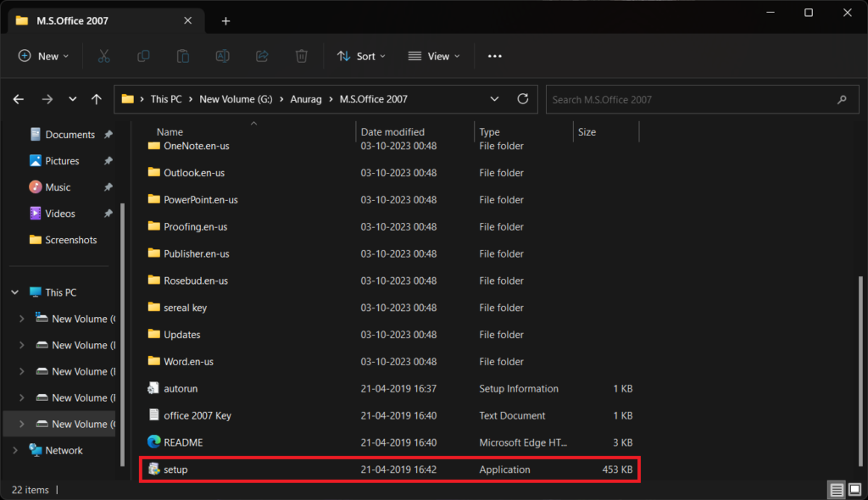Click the Rename icon in toolbar
This screenshot has height=500, width=868.
222,56
